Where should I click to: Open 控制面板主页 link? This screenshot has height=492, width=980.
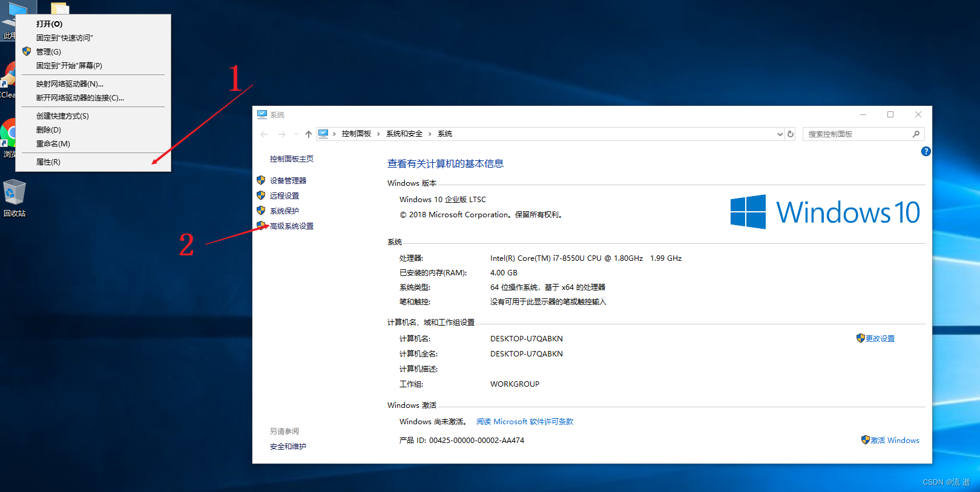click(292, 159)
